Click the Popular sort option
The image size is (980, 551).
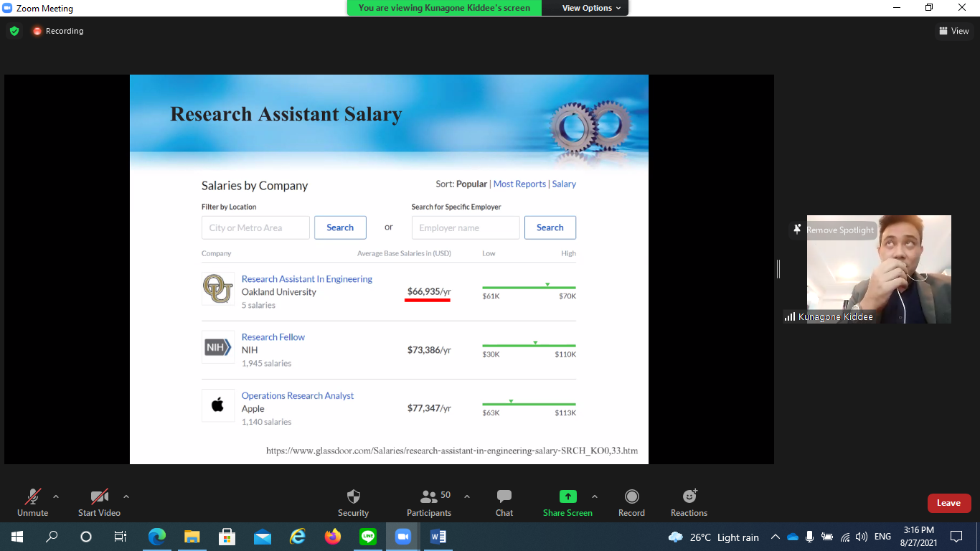click(x=471, y=184)
